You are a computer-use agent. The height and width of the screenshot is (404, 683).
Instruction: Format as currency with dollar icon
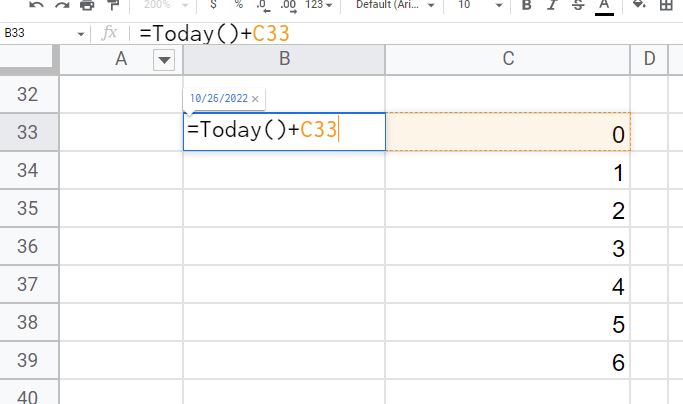coord(213,5)
